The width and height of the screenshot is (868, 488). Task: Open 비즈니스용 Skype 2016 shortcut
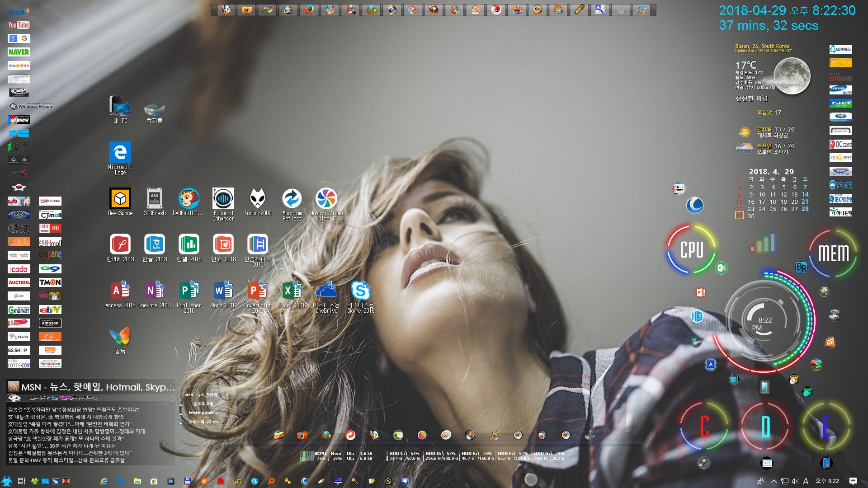click(x=361, y=296)
